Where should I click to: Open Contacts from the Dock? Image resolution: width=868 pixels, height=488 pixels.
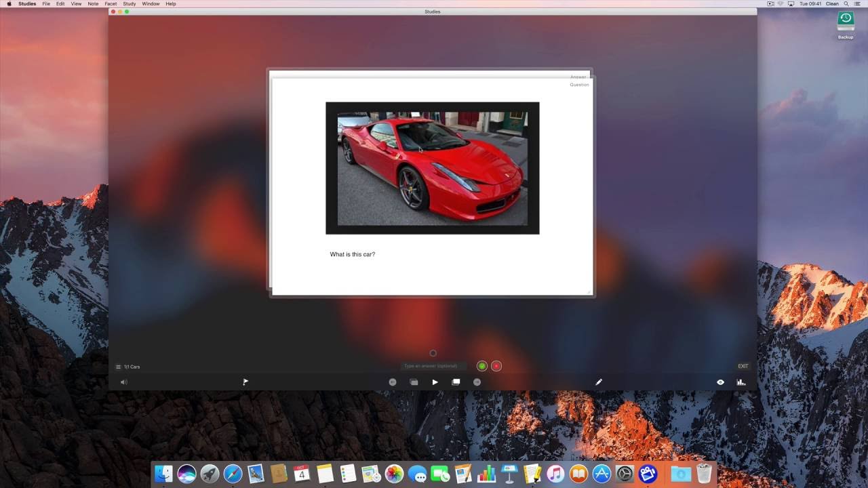tap(279, 474)
